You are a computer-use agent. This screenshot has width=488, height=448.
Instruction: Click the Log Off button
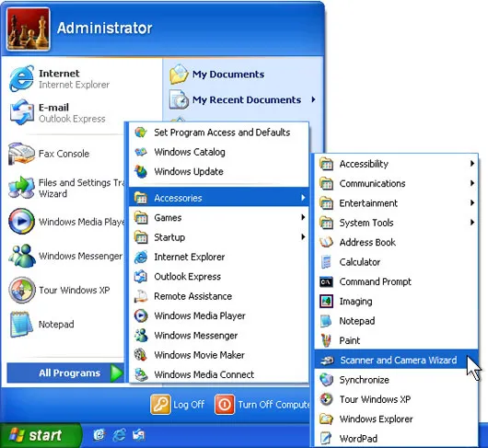(178, 405)
